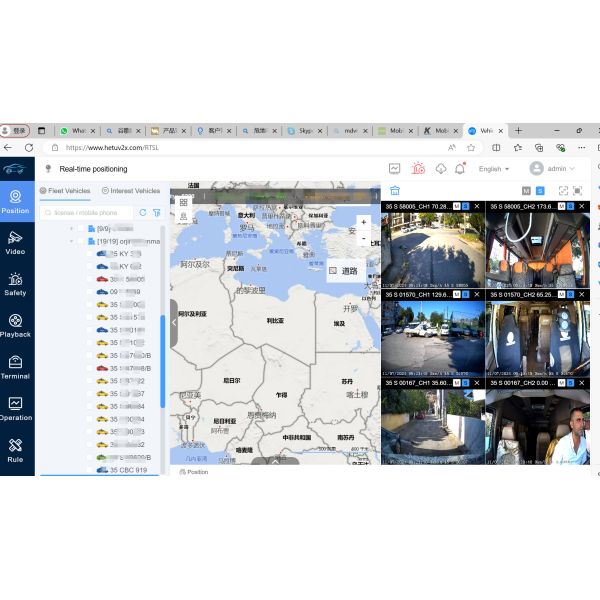Screen dimensions: 600x600
Task: Go to Playback in left sidebar
Action: [15, 326]
